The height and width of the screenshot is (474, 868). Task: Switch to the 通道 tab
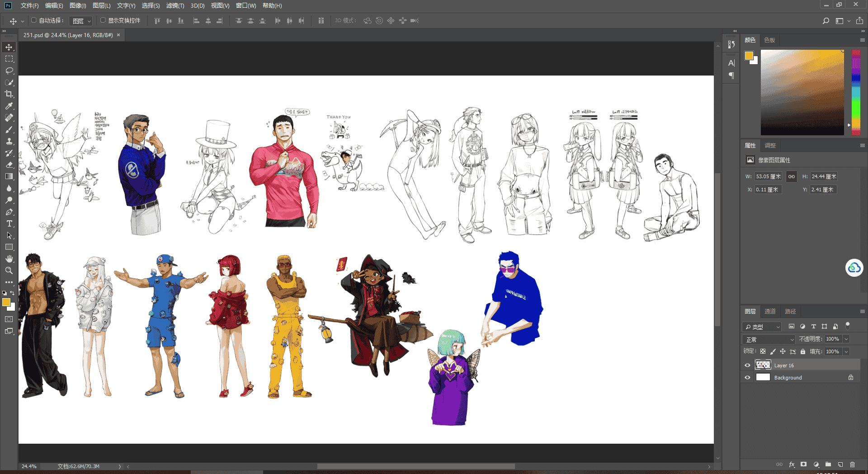pos(770,311)
